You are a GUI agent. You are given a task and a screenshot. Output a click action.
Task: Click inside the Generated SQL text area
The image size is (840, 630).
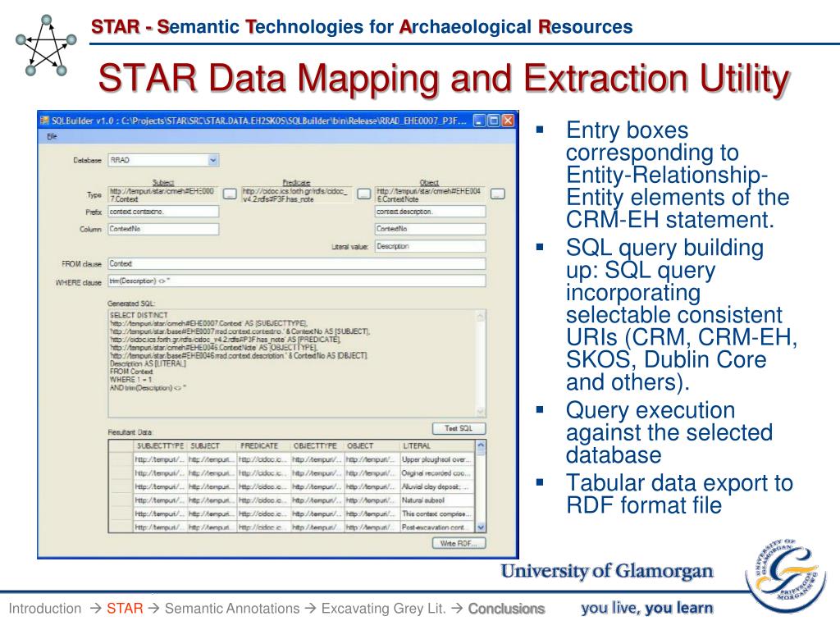[292, 363]
